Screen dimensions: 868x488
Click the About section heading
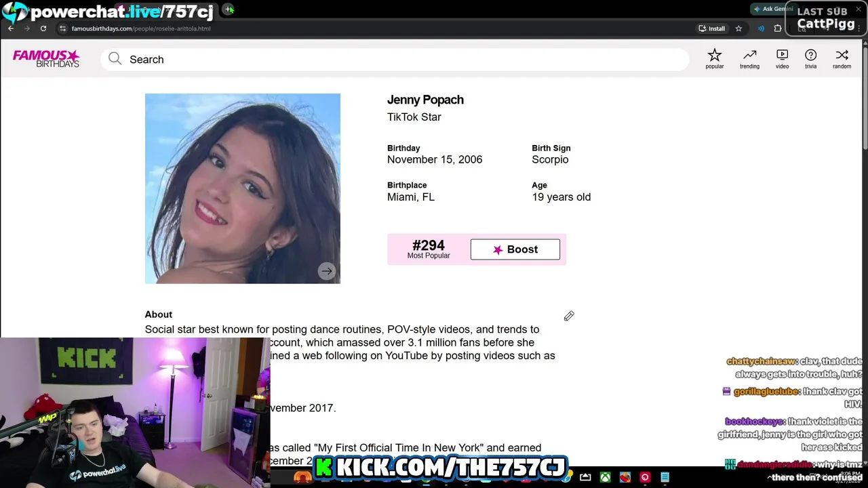click(159, 314)
